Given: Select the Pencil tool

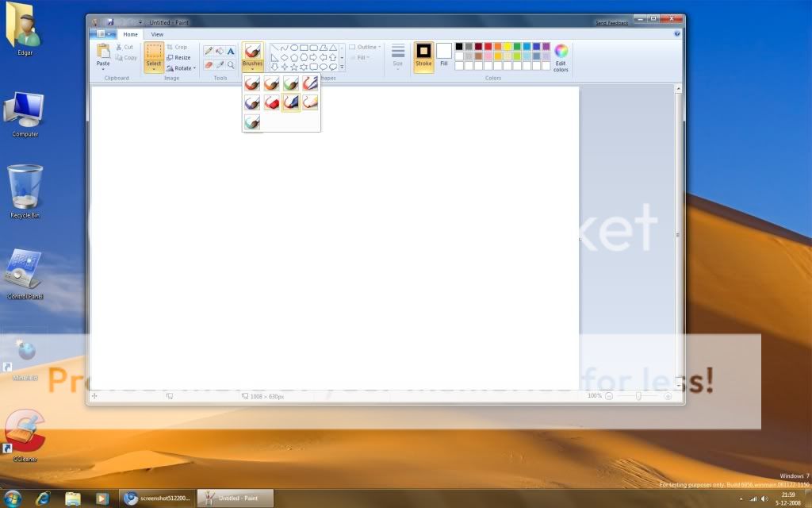Looking at the screenshot, I should pos(209,51).
